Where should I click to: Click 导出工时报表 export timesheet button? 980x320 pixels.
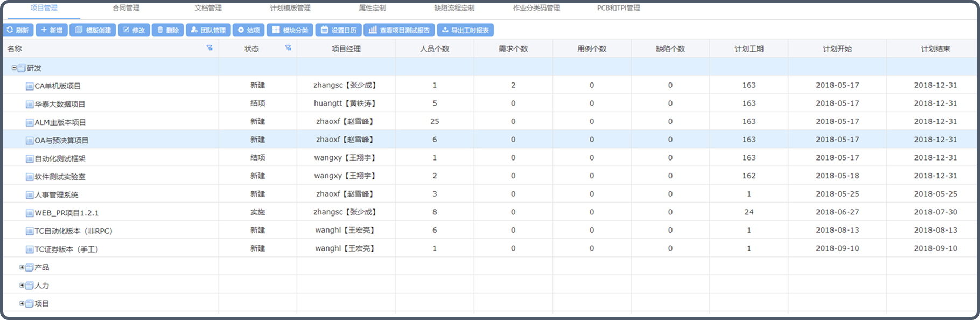coord(465,30)
